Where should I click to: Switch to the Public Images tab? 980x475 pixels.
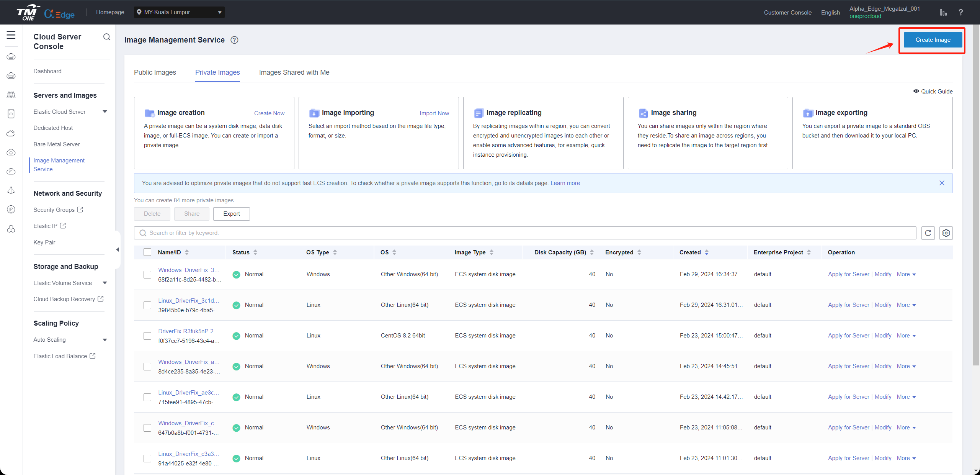[x=155, y=72]
